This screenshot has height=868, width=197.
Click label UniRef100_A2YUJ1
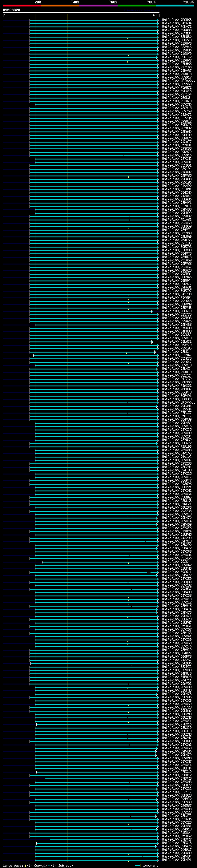coord(177,206)
